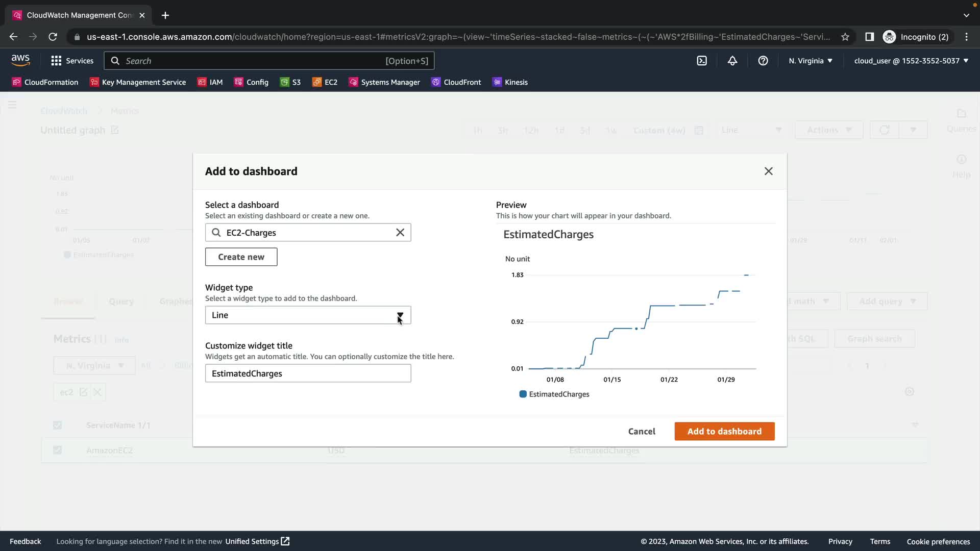Bookmark page with star icon

pos(845,37)
